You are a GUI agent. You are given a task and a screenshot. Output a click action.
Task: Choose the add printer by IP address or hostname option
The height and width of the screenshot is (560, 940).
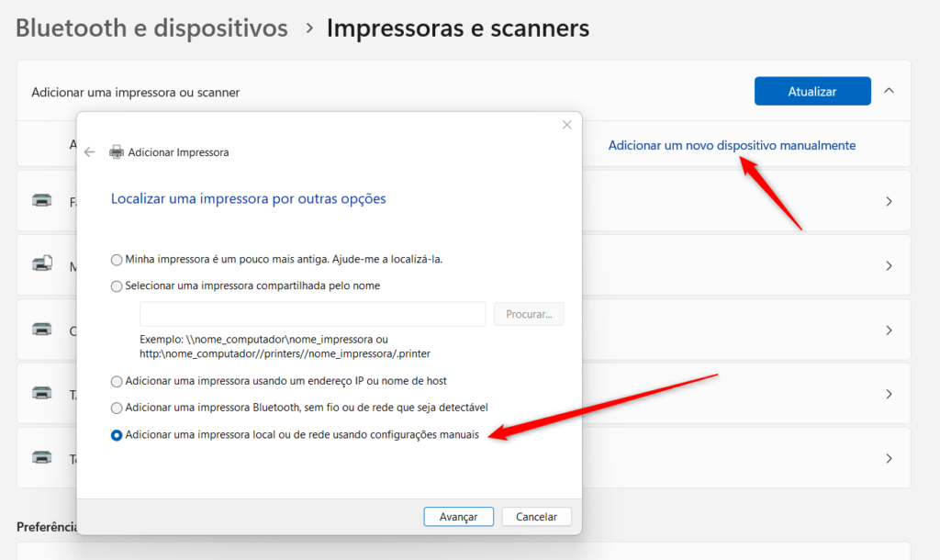coord(117,381)
